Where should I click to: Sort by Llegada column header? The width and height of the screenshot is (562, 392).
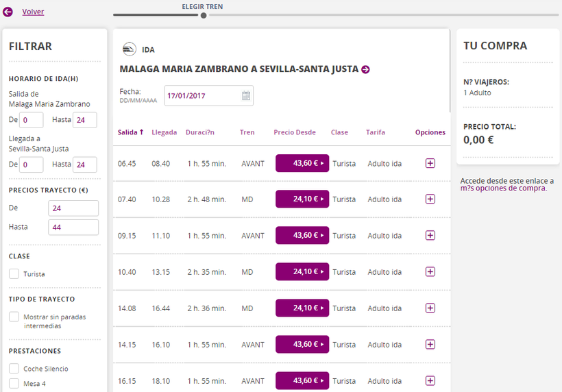(x=164, y=132)
